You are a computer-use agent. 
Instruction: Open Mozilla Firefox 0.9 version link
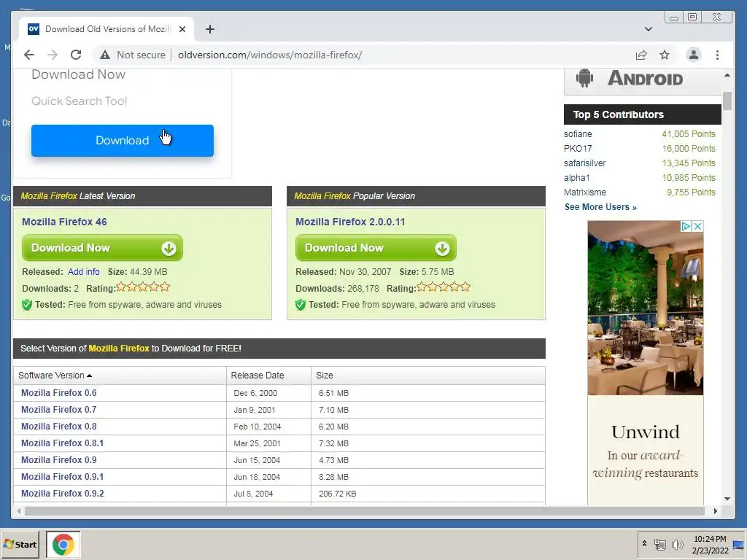pos(58,460)
